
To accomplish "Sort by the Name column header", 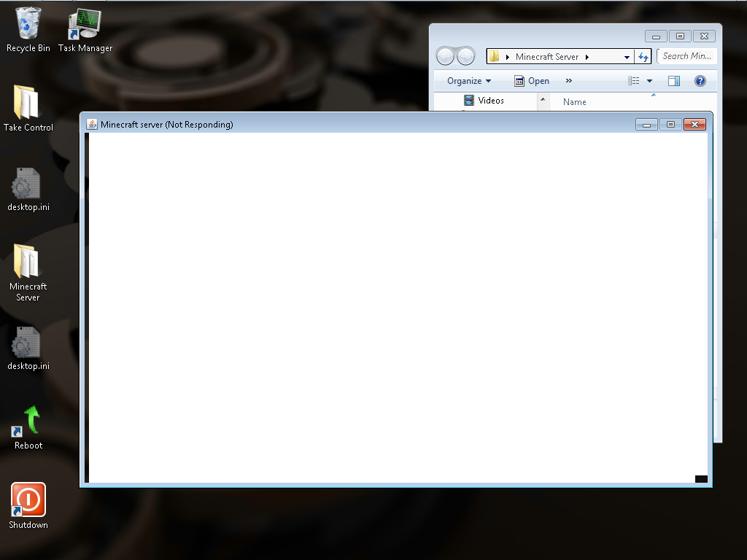I will click(575, 102).
